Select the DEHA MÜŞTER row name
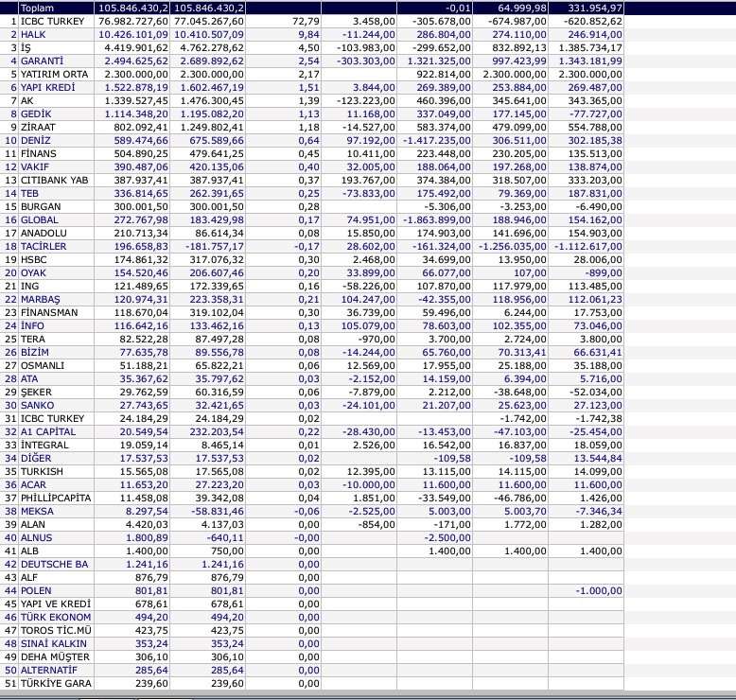This screenshot has width=736, height=700. point(55,656)
